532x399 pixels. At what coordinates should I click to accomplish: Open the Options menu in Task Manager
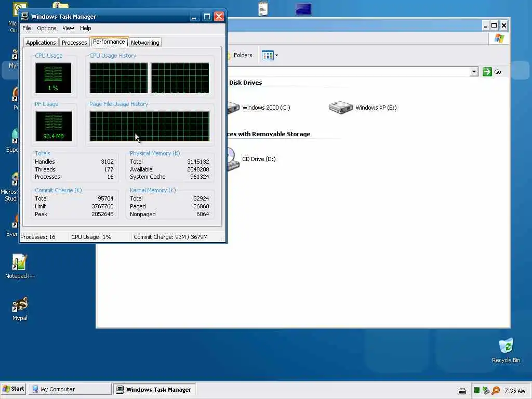(x=46, y=28)
